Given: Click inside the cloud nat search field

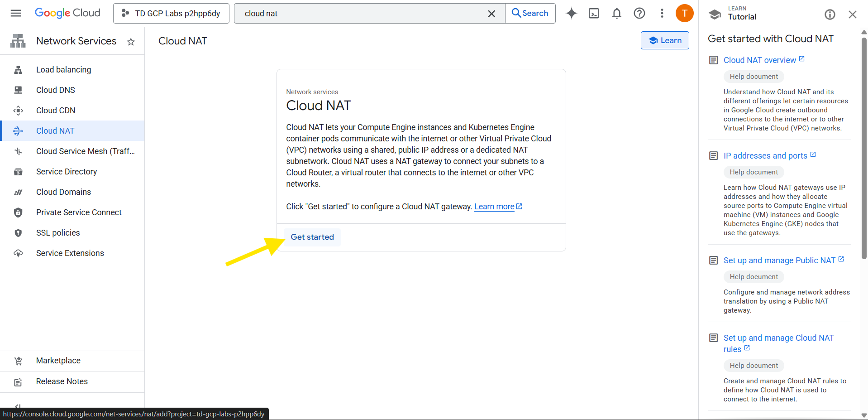Looking at the screenshot, I should [362, 14].
